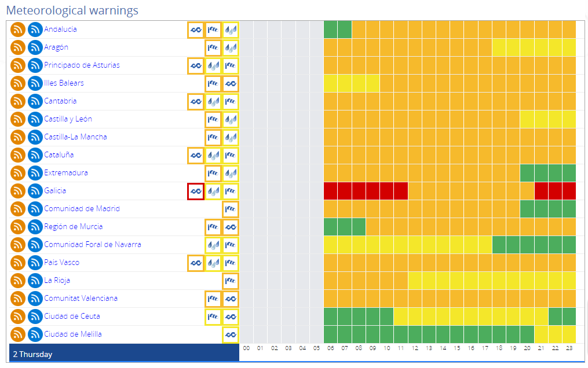The width and height of the screenshot is (588, 368).
Task: Open the Comunitat Valenciana link
Action: click(x=81, y=299)
